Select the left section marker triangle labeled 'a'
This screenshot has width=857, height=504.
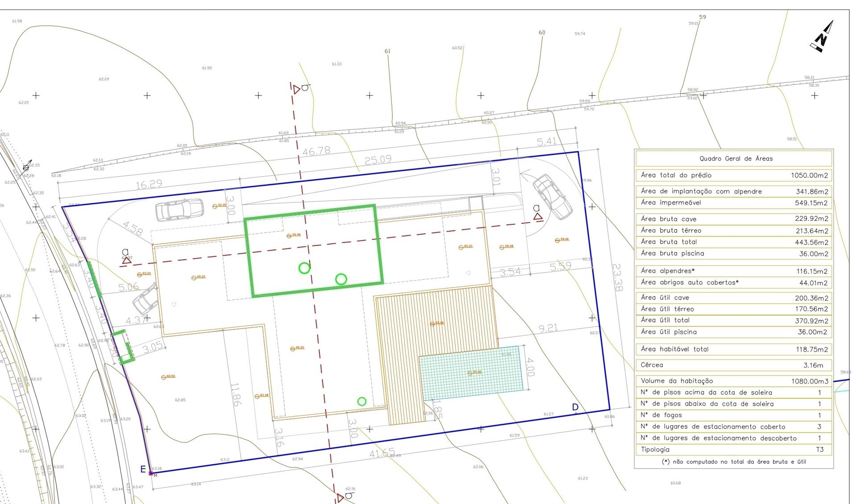(126, 260)
